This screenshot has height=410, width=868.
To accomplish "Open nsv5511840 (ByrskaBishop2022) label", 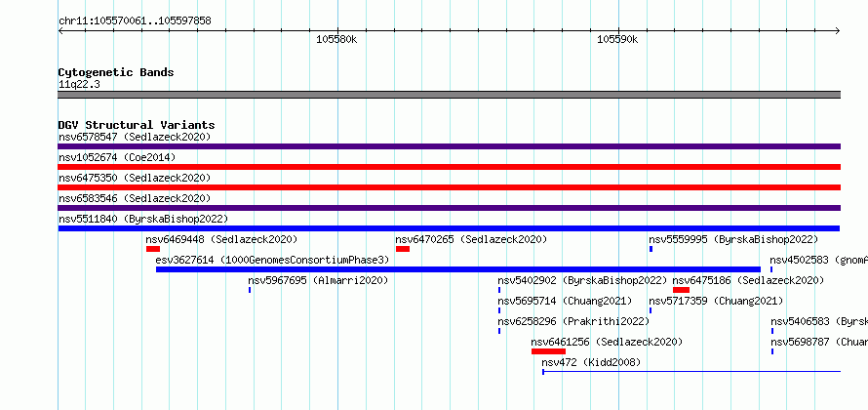I will coord(143,219).
